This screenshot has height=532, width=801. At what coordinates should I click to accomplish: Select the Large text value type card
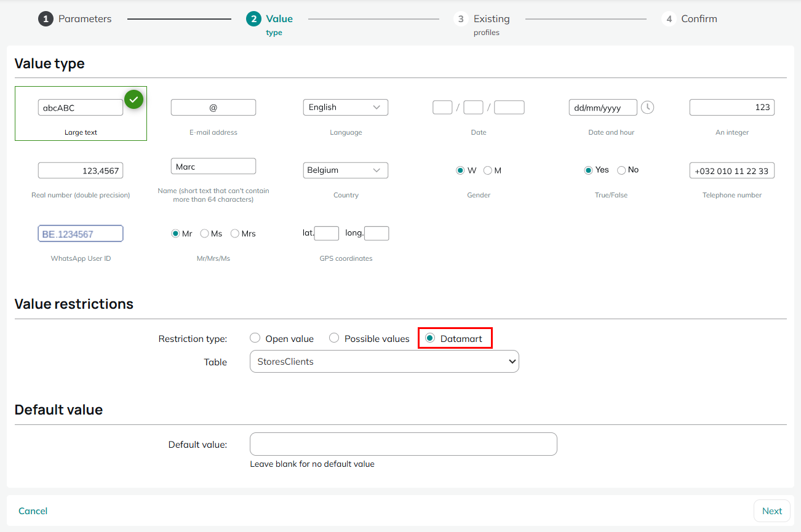[x=81, y=114]
